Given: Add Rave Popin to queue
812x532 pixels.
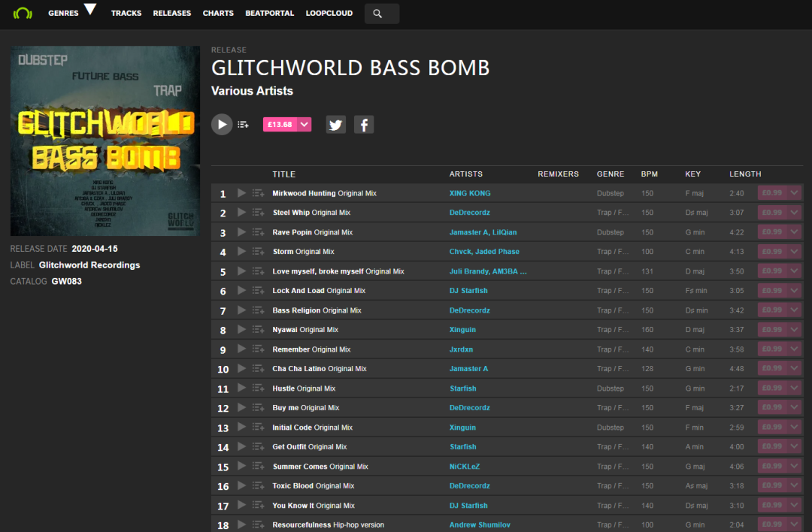Looking at the screenshot, I should pos(259,232).
